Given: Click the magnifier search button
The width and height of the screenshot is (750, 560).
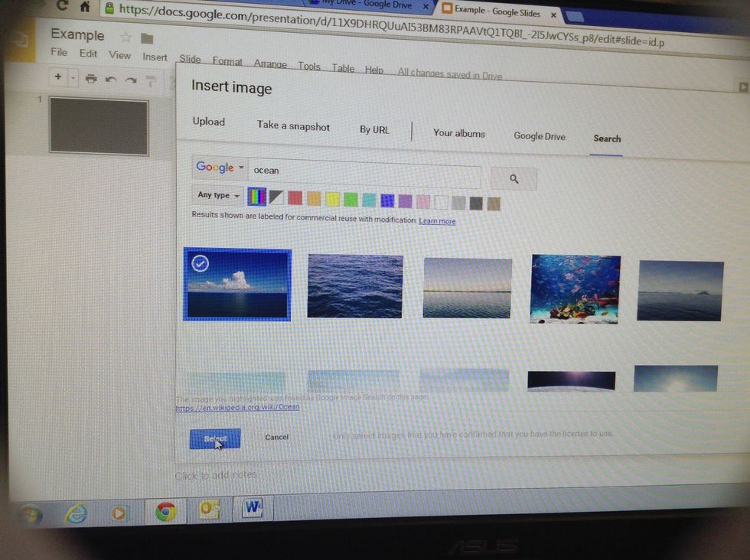Looking at the screenshot, I should pos(514,179).
